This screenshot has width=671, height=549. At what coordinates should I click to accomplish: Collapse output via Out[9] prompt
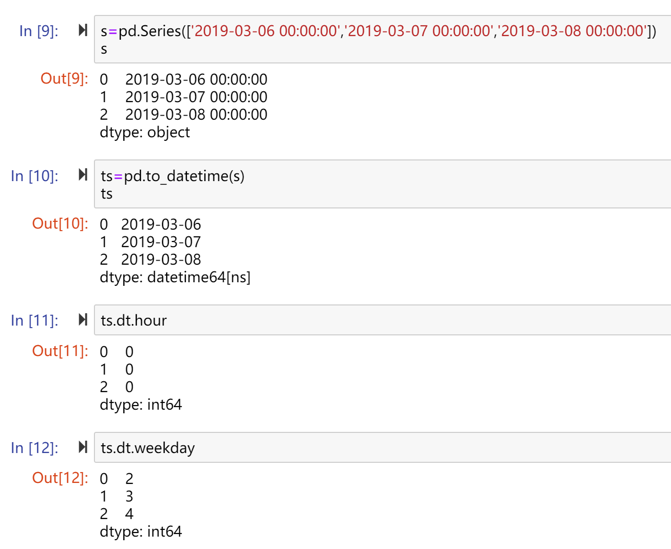click(64, 79)
